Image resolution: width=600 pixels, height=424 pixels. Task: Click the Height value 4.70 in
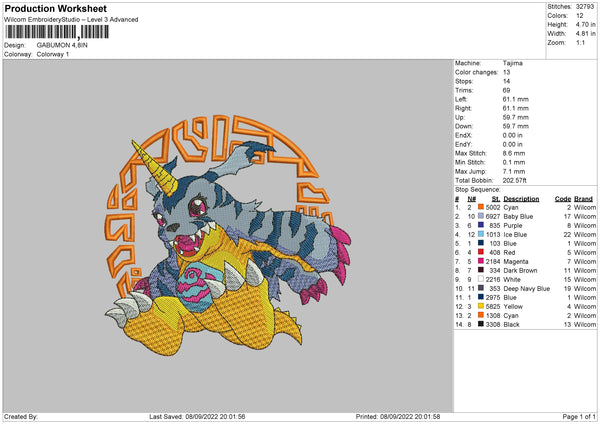coord(585,24)
